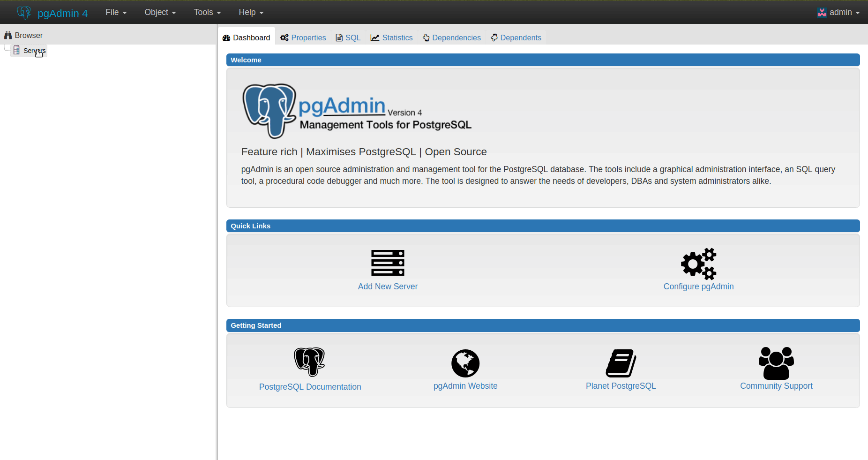Click the Feature rich tagline text

(x=364, y=152)
